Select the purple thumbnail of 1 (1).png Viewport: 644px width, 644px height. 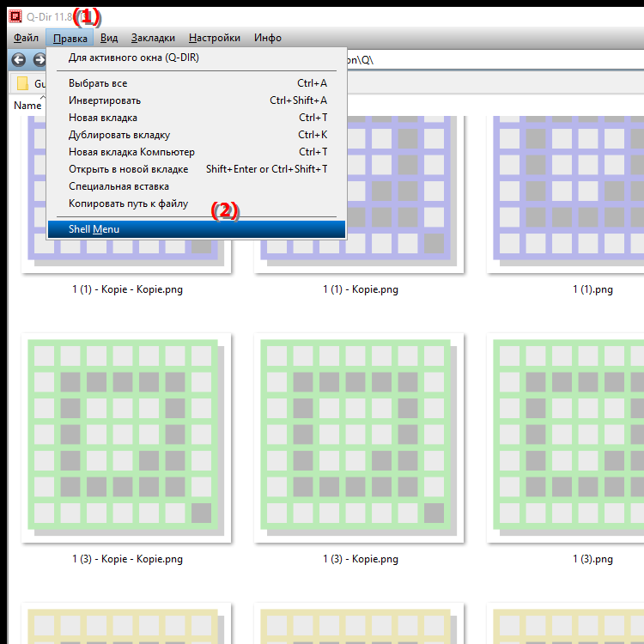click(x=566, y=194)
